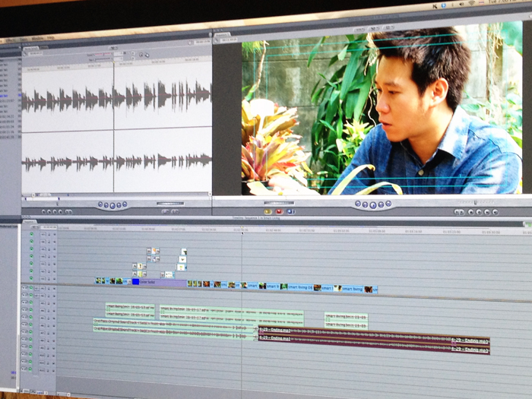This screenshot has height=399, width=532.
Task: Click the blue Color Solid swatch clip thumbnail
Action: (x=135, y=281)
